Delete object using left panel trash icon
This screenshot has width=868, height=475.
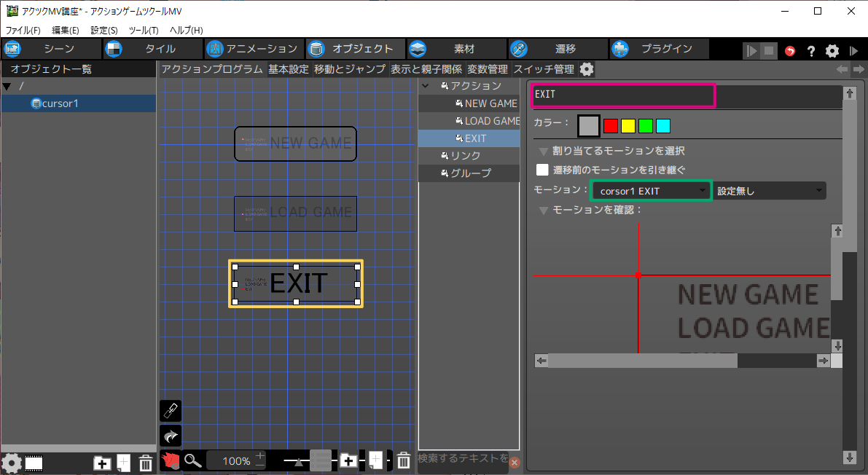pyautogui.click(x=146, y=463)
